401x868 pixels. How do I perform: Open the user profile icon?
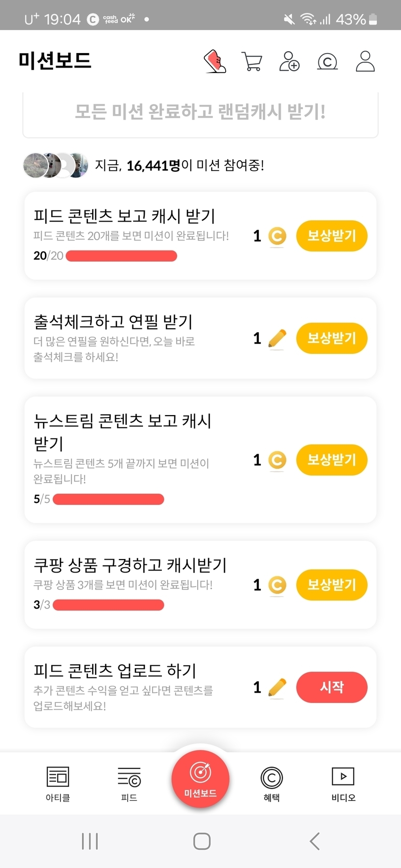pos(365,61)
